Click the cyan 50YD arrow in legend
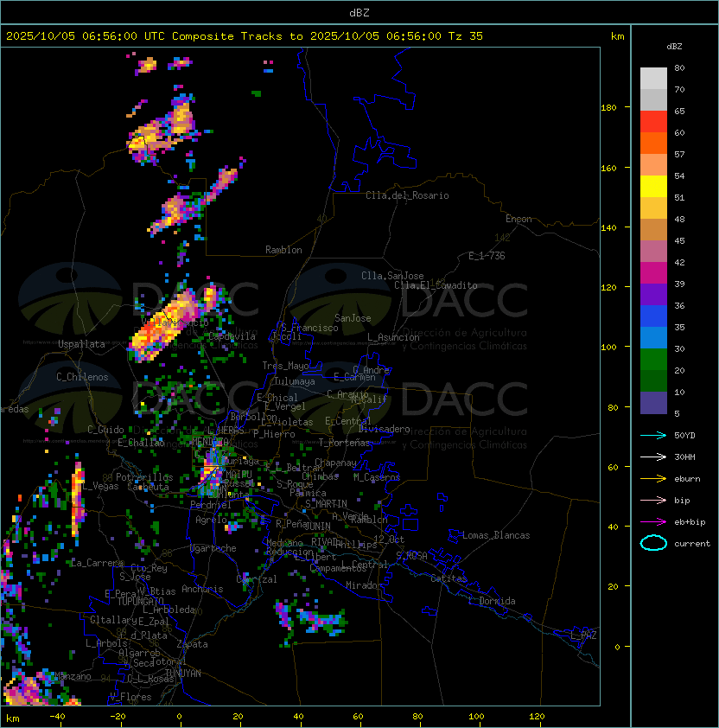 coord(653,435)
